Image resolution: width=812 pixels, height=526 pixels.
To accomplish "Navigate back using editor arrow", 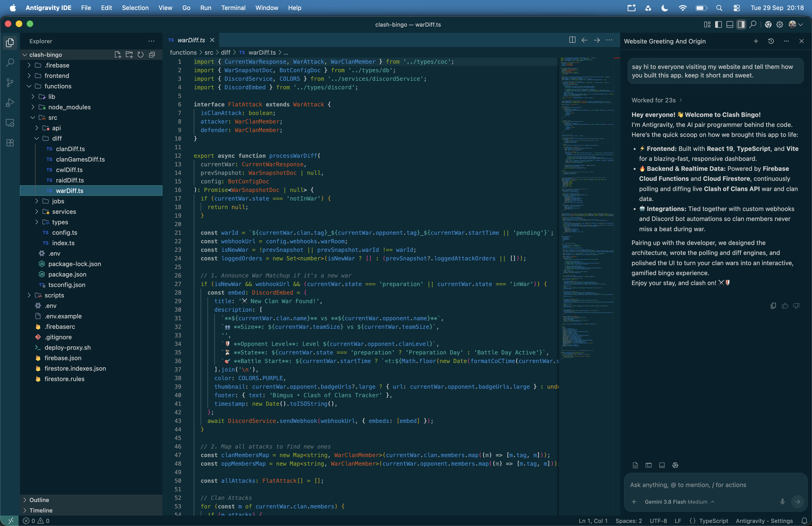I will [x=585, y=40].
